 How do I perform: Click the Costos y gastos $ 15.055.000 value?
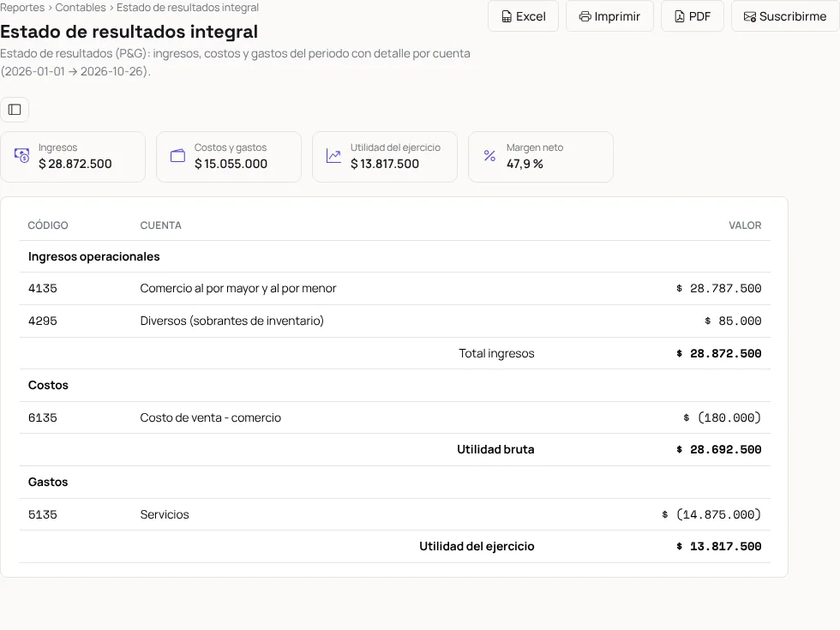pyautogui.click(x=231, y=164)
